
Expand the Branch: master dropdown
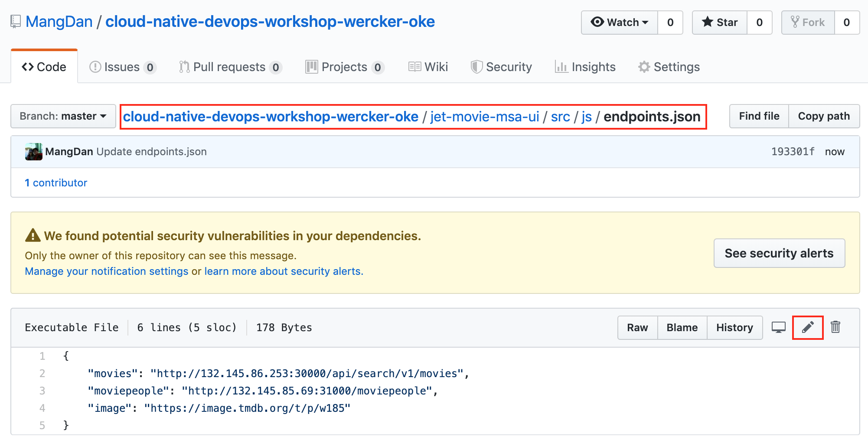(63, 116)
